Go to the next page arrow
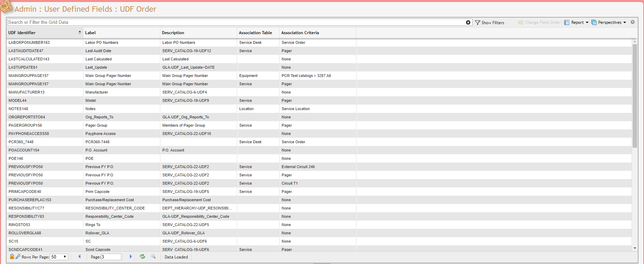This screenshot has width=644, height=264. point(131,257)
